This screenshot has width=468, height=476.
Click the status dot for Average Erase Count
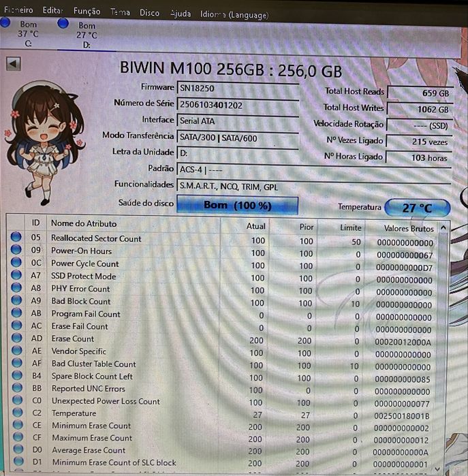(18, 449)
